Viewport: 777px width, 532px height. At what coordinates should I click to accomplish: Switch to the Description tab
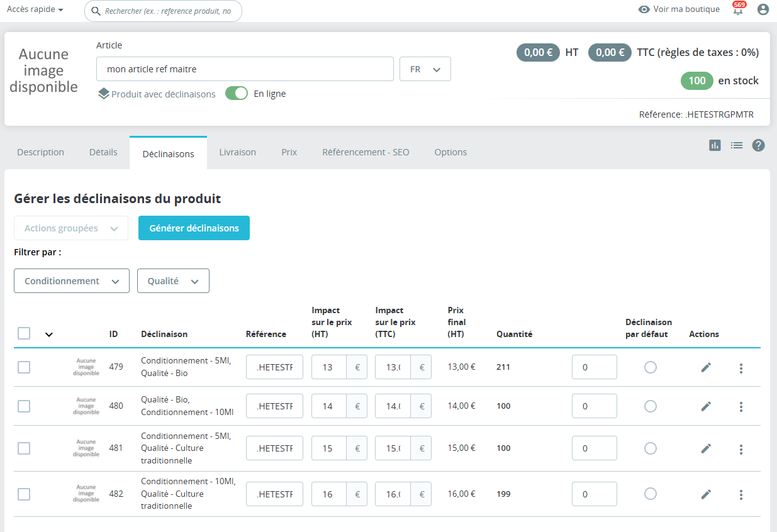click(40, 152)
